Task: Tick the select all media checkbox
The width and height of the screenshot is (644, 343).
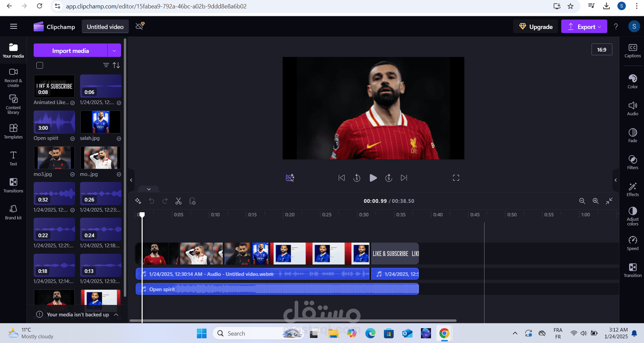Action: click(40, 65)
